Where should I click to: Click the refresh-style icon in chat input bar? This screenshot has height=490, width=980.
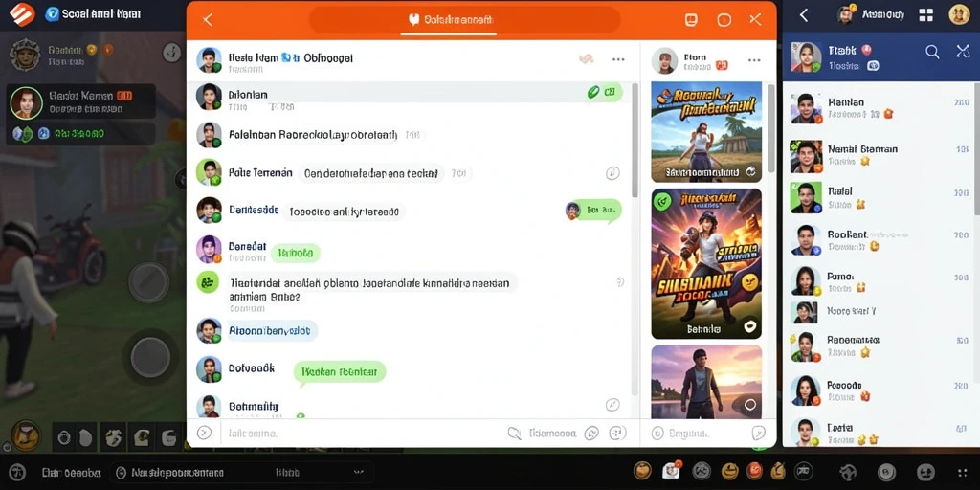(591, 433)
